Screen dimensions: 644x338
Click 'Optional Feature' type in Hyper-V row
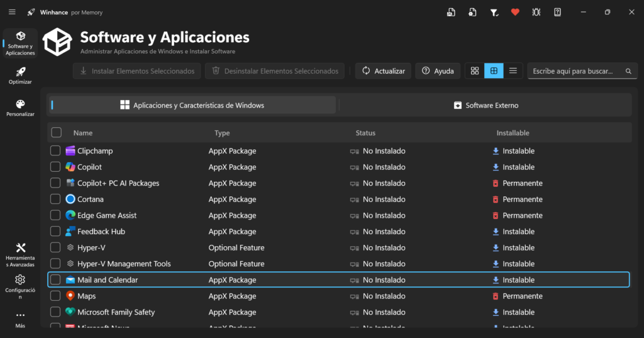236,247
